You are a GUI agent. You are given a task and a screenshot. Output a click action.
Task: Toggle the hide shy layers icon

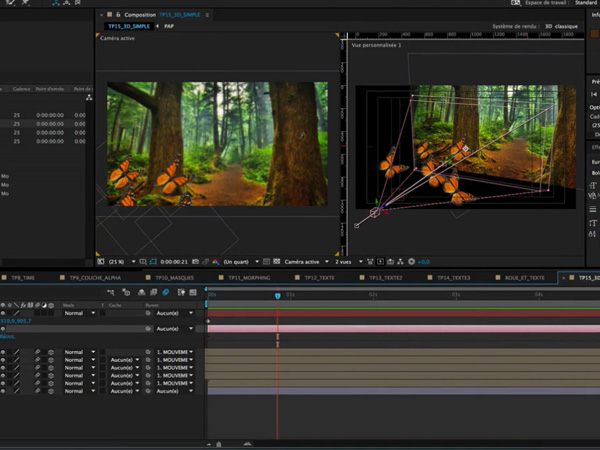142,292
